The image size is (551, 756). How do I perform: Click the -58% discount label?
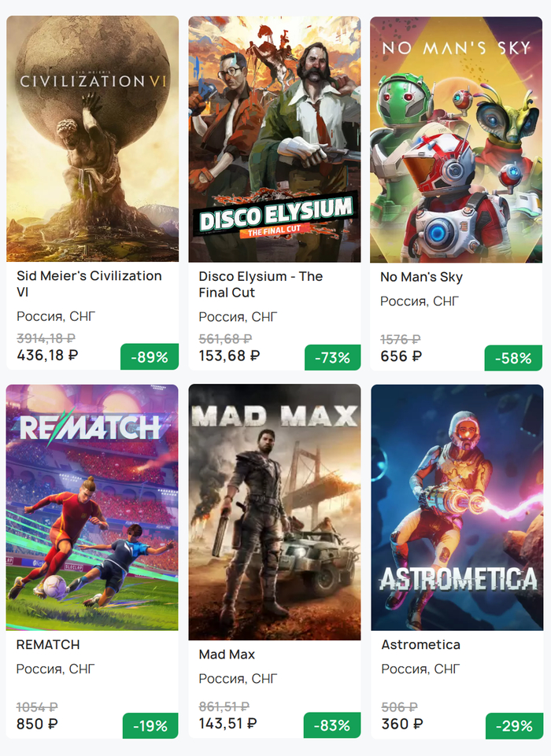513,358
